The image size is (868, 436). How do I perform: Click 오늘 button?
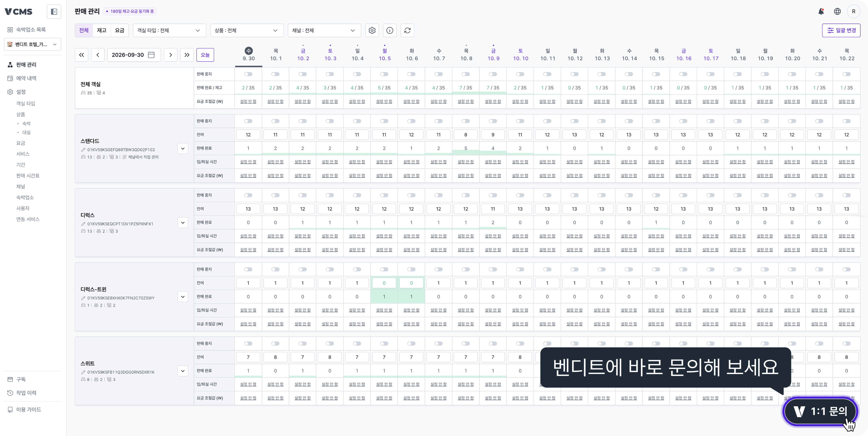pyautogui.click(x=205, y=55)
